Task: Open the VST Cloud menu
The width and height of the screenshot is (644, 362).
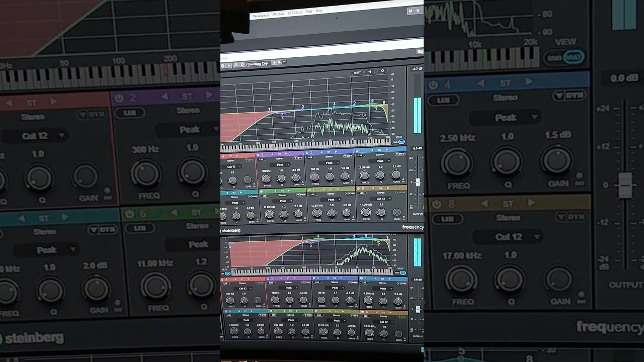Action: [x=295, y=12]
